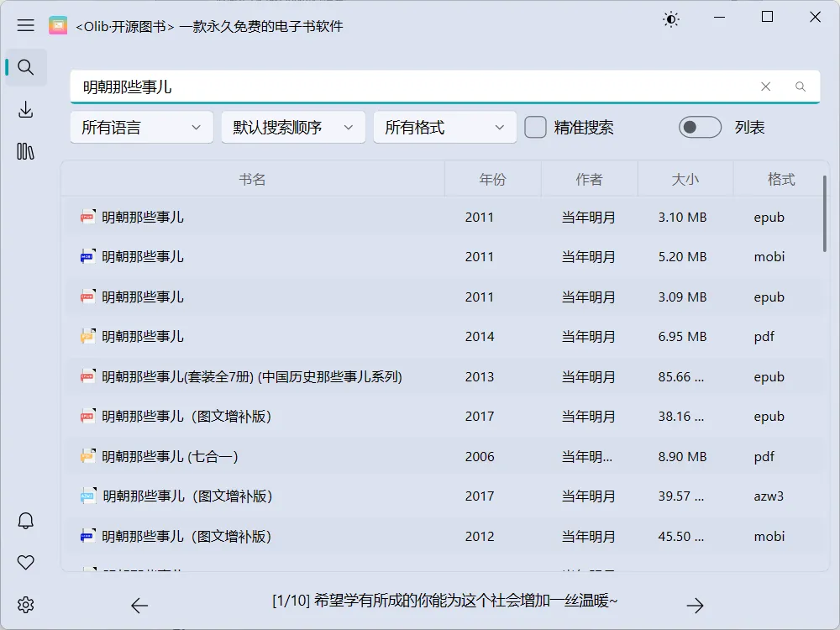Click the 3.09 MB size cell

click(x=682, y=297)
